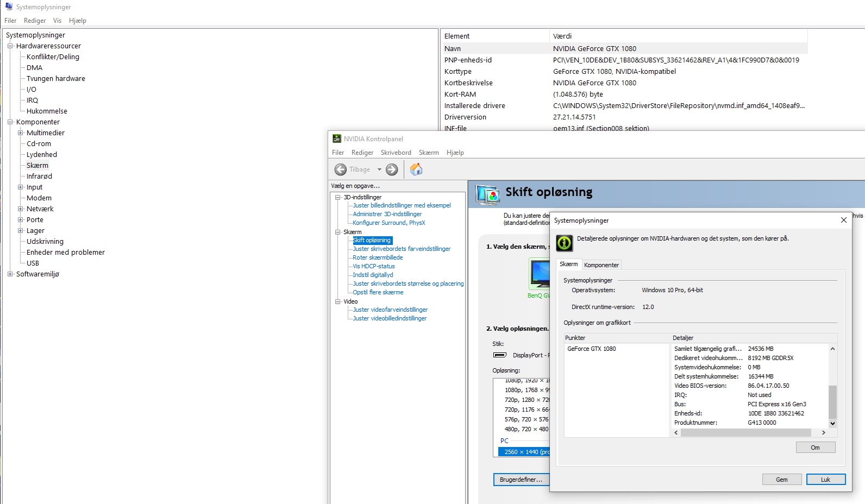The image size is (865, 504).
Task: Click the Systemoplysninger window title icon
Action: point(9,7)
